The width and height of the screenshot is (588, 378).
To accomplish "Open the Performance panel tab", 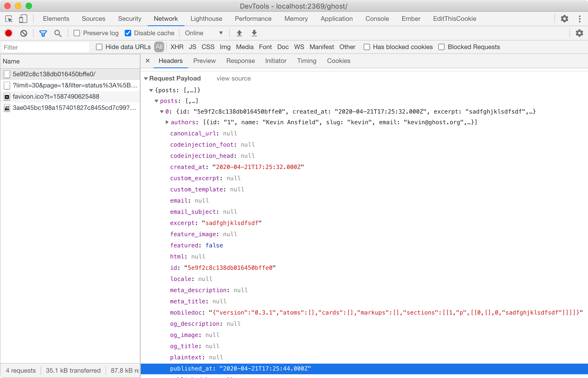I will click(x=253, y=19).
